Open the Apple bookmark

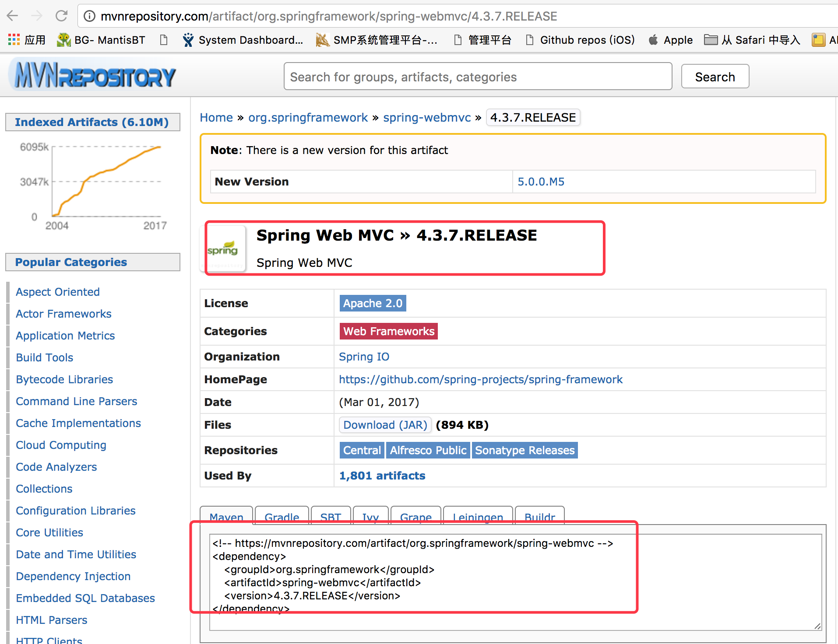[x=671, y=40]
